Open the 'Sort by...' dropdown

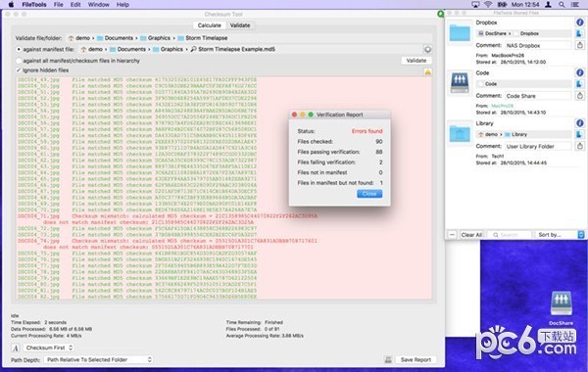click(560, 235)
